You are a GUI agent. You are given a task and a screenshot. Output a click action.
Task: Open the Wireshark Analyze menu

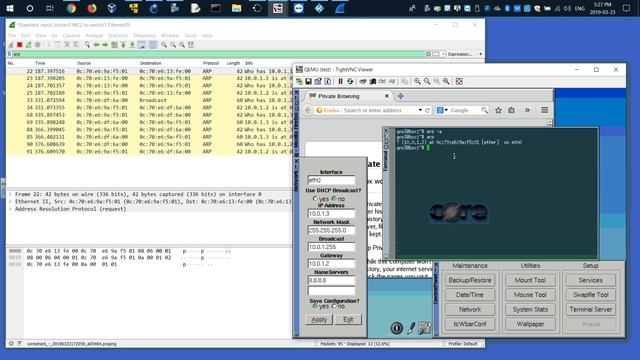[x=94, y=36]
